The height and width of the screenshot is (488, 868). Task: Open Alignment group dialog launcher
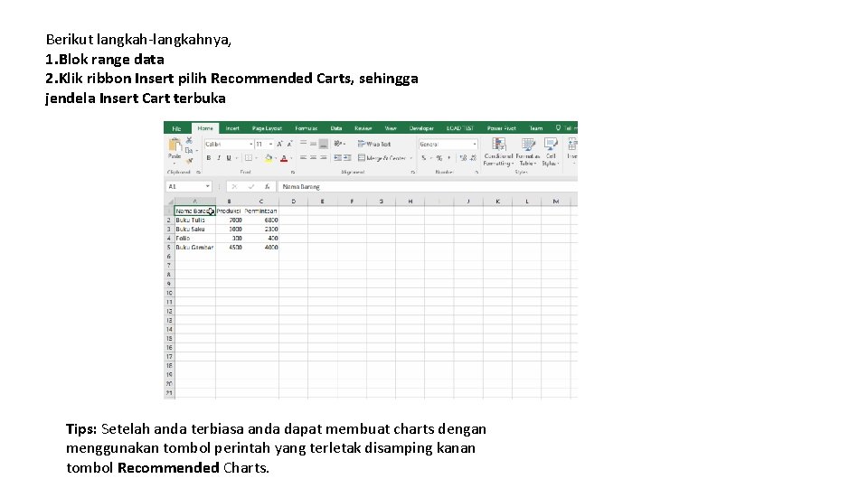[x=413, y=172]
